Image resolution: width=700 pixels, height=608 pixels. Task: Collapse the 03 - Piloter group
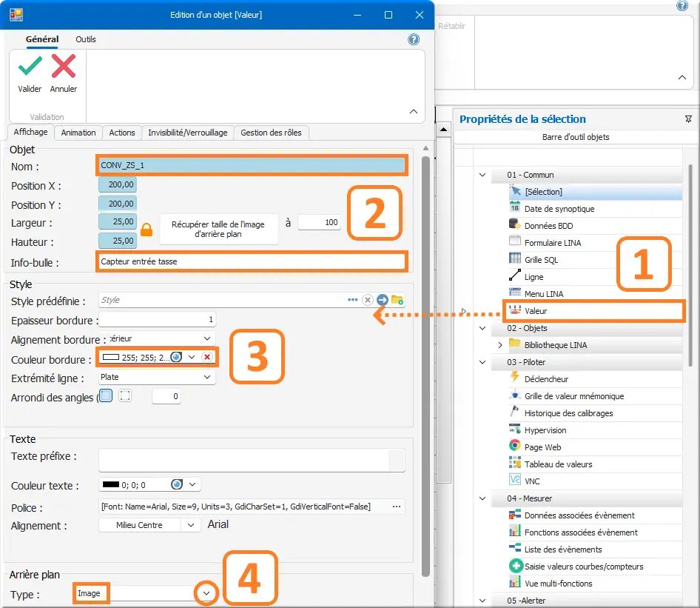click(x=482, y=362)
